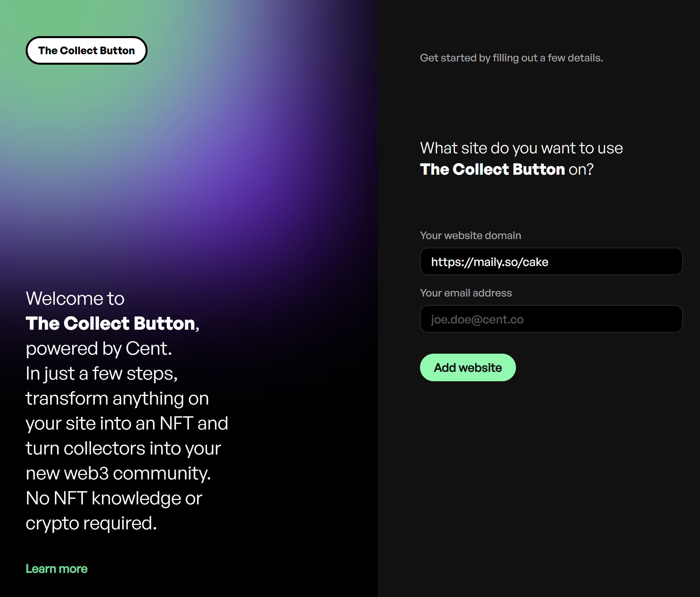Click the 'powered by Cent.' text
This screenshot has height=597, width=700.
(x=99, y=348)
